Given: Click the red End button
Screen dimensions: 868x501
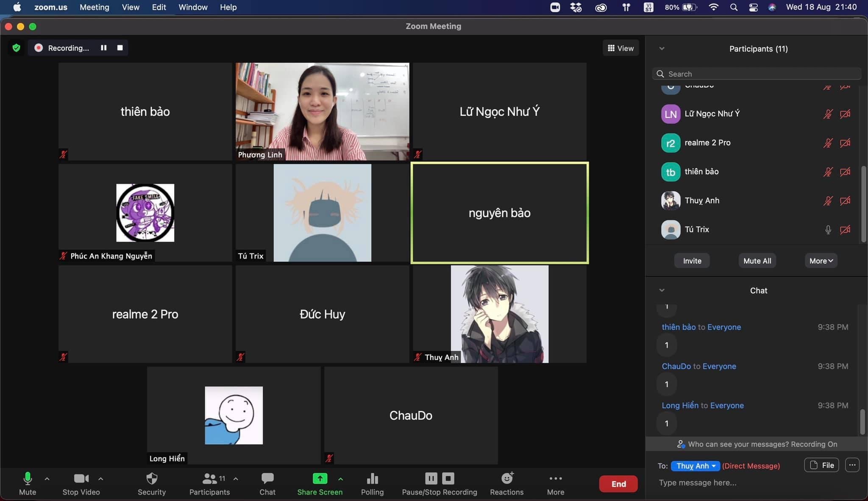Looking at the screenshot, I should [618, 484].
